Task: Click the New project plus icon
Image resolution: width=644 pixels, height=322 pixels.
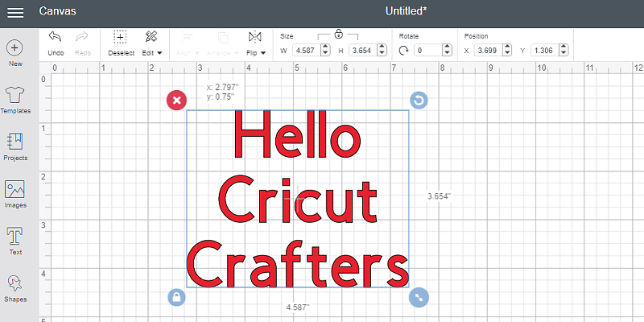Action: click(x=14, y=48)
